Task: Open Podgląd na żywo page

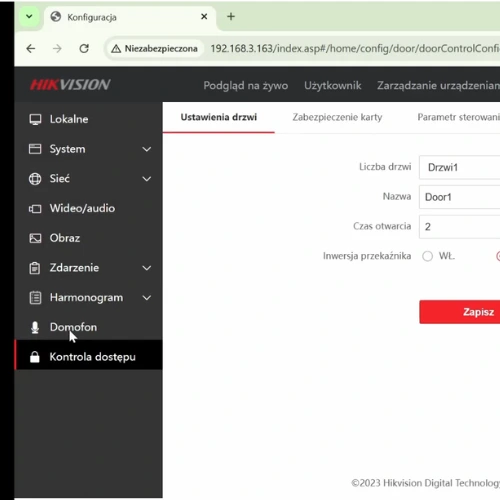Action: (x=246, y=86)
